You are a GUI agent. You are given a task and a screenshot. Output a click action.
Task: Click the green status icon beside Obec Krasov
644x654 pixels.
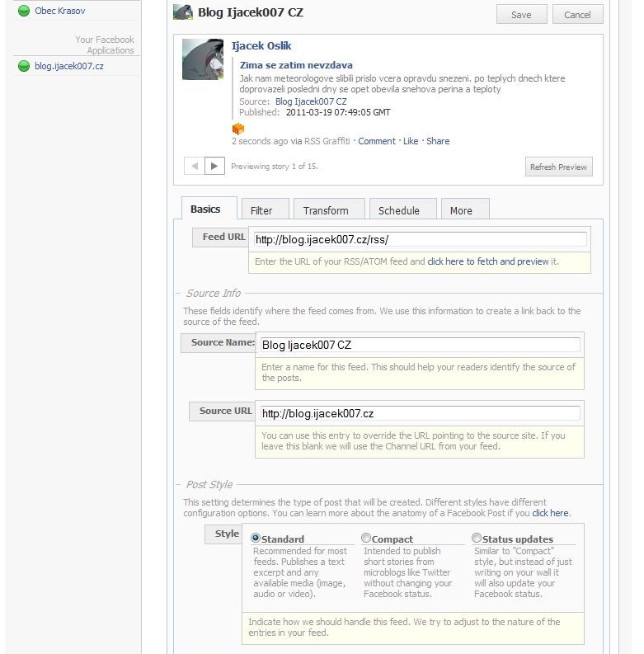point(24,11)
